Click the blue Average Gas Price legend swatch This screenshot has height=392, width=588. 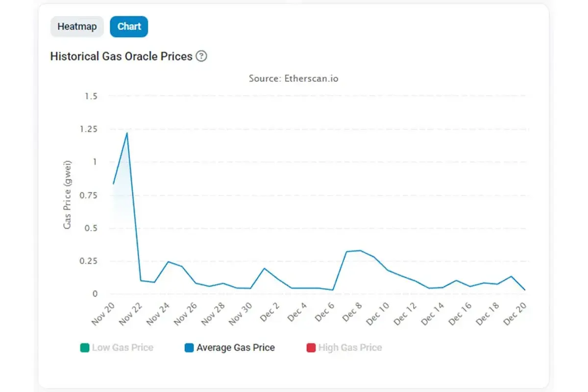[189, 347]
